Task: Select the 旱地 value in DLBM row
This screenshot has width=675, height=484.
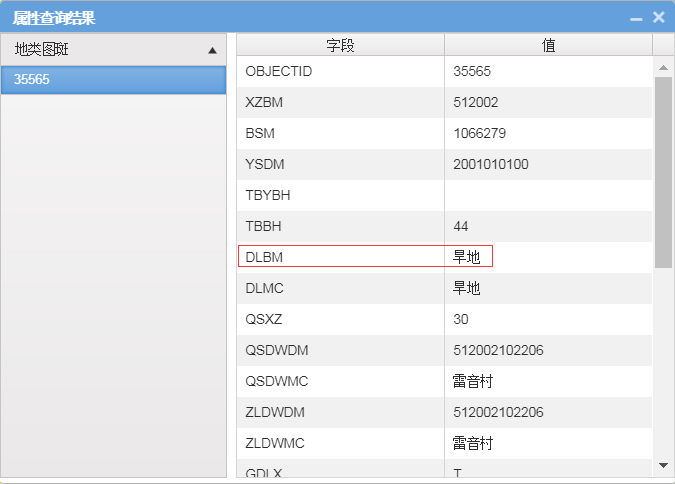Action: [x=548, y=258]
